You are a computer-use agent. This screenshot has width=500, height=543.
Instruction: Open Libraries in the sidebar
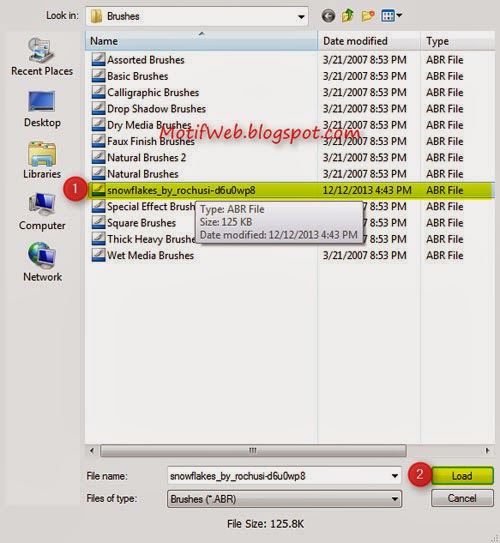tap(42, 160)
